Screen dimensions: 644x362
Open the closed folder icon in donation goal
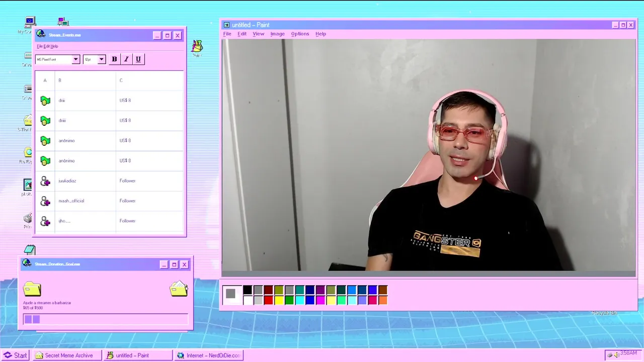32,288
